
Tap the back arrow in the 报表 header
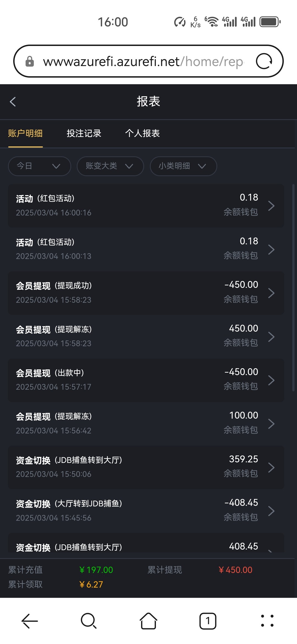[13, 102]
